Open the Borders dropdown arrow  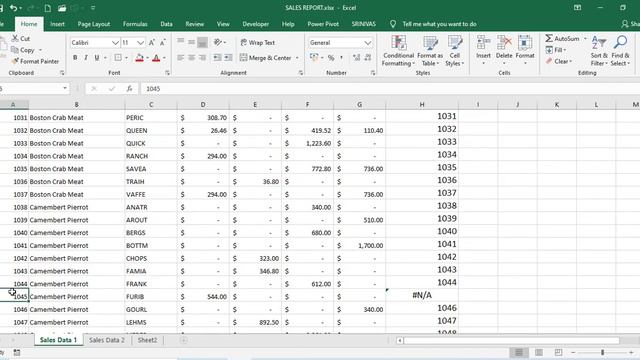point(127,58)
